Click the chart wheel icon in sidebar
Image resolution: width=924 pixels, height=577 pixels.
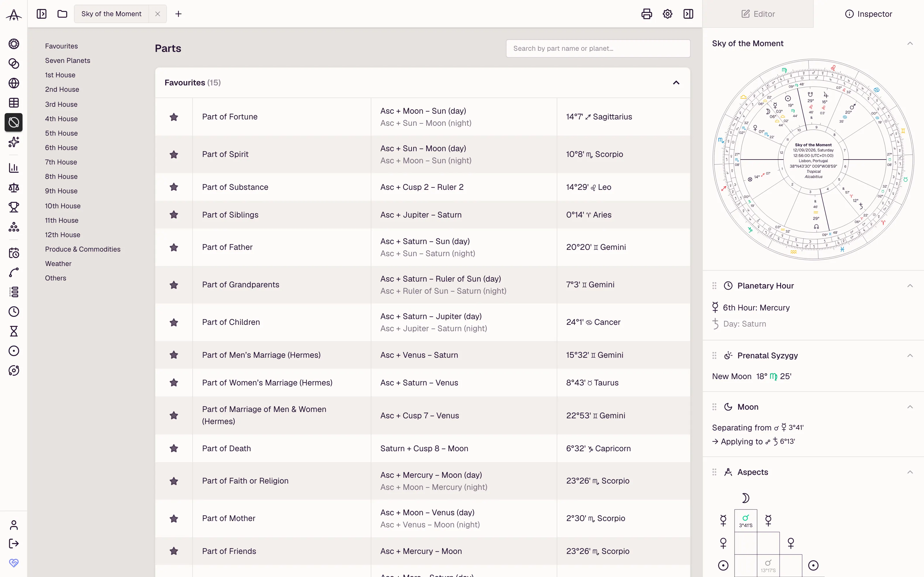14,44
